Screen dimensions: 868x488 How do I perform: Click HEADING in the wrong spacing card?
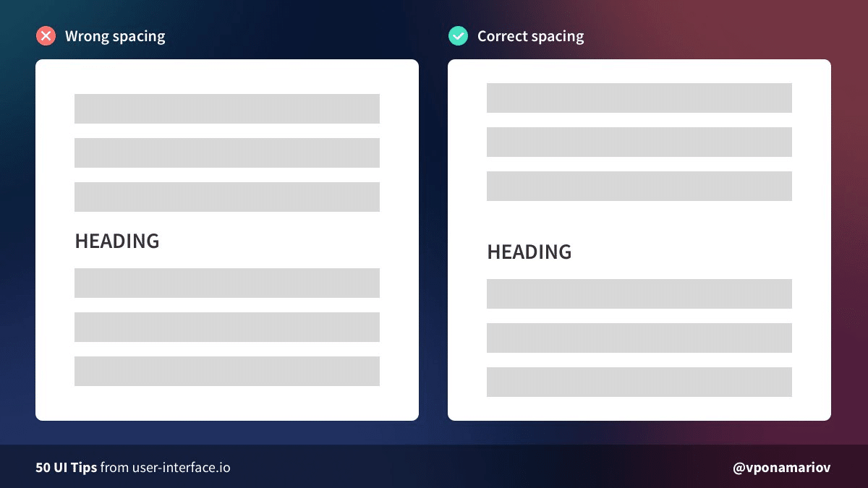(x=117, y=241)
